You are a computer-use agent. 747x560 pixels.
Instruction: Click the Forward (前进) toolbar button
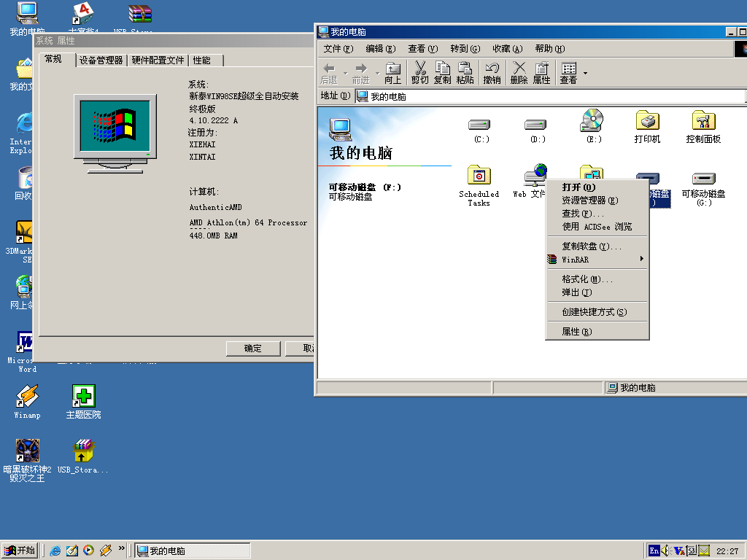[361, 74]
